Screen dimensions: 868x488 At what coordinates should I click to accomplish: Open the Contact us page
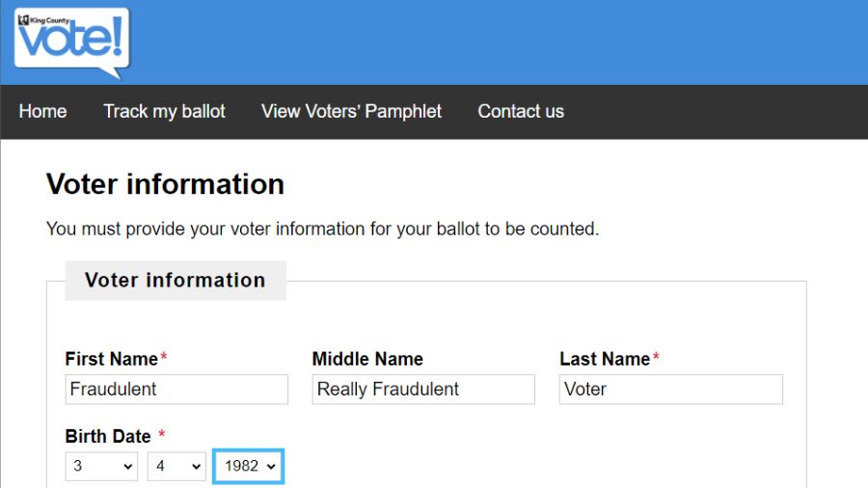(521, 111)
